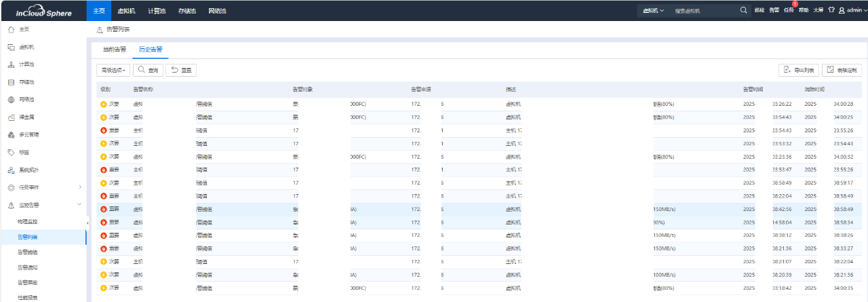Open 计算池 from the sidebar icon

point(11,64)
